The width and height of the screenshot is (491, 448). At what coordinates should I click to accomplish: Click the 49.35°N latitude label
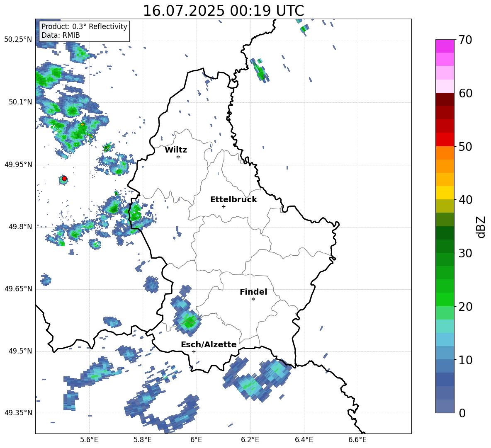click(18, 413)
